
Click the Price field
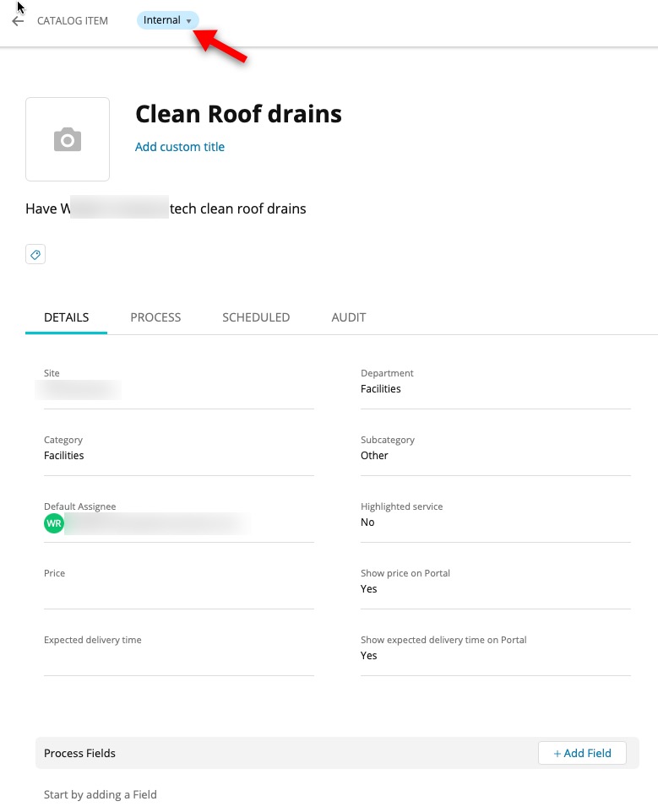point(178,590)
